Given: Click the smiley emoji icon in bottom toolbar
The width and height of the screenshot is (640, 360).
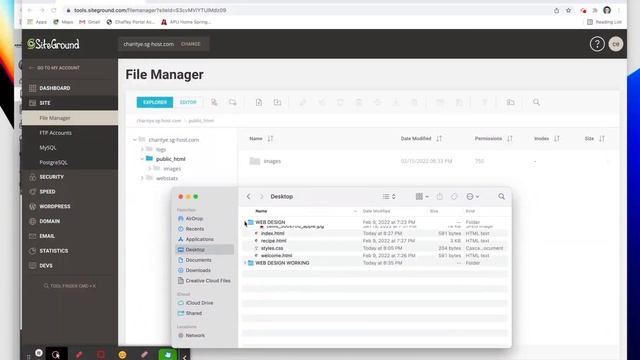Looking at the screenshot, I should point(122,355).
